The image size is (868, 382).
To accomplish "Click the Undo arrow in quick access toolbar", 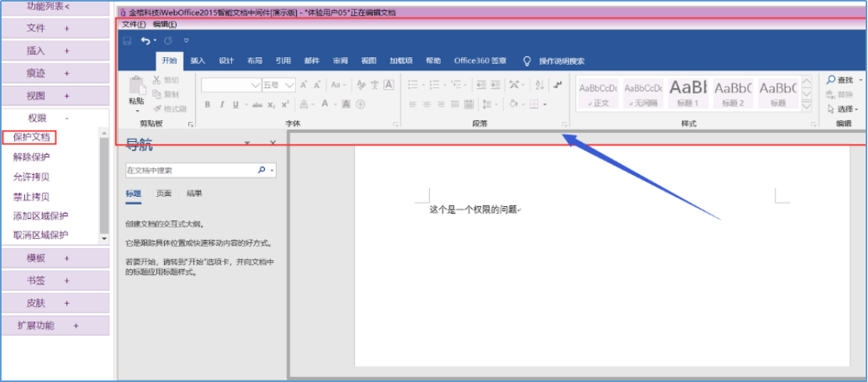I will click(x=145, y=41).
